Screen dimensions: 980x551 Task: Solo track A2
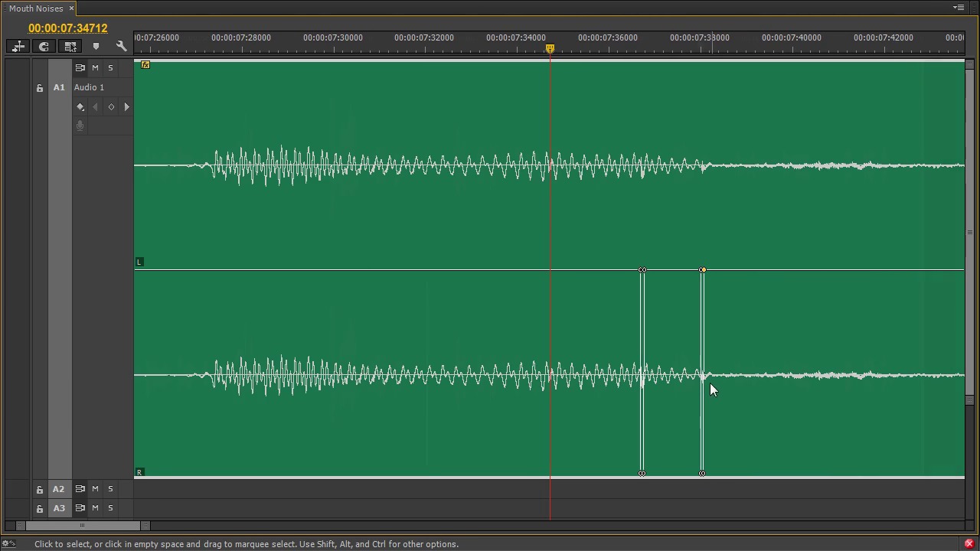(110, 489)
